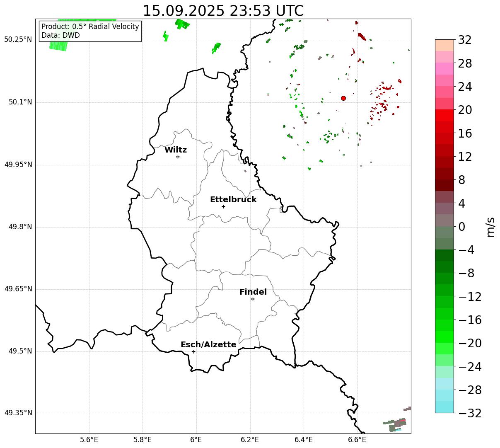Image resolution: width=500 pixels, height=448 pixels.
Task: Click the peach swatch topping the colorbar
Action: point(444,45)
